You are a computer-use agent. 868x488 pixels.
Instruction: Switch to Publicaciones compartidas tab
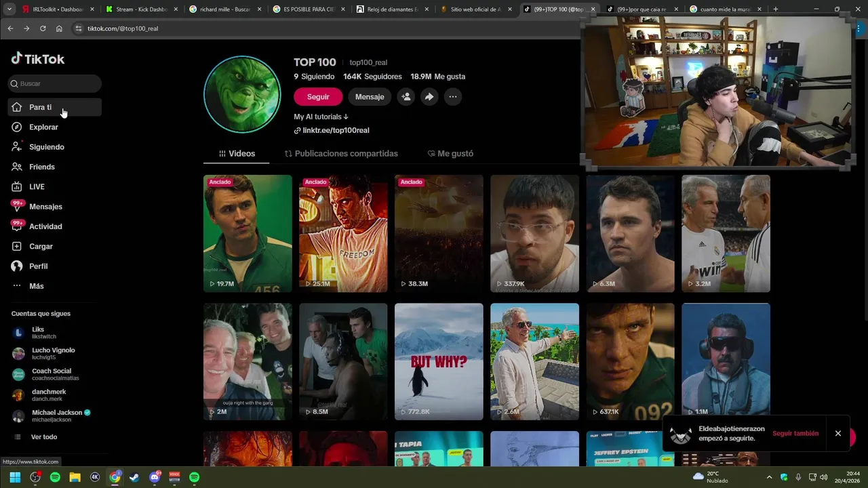tap(341, 154)
